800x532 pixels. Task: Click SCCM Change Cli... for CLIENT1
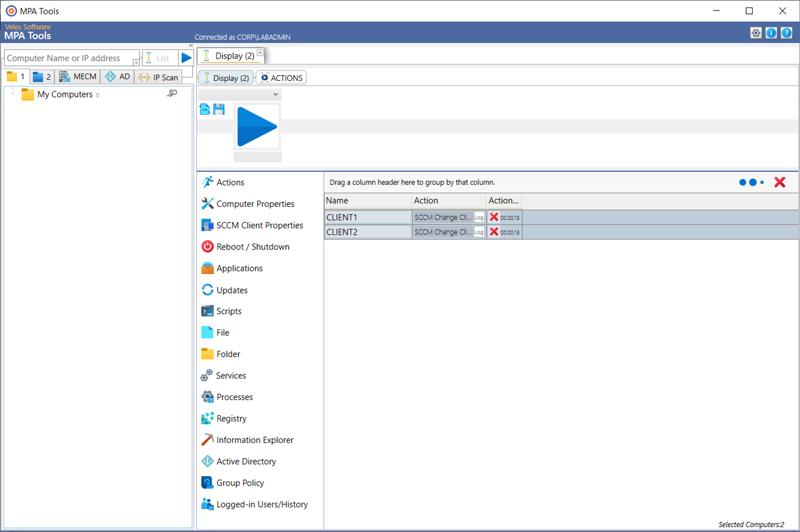(443, 217)
